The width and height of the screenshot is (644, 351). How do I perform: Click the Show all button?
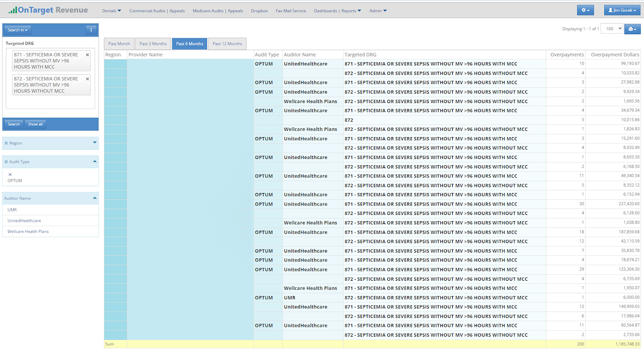(35, 124)
